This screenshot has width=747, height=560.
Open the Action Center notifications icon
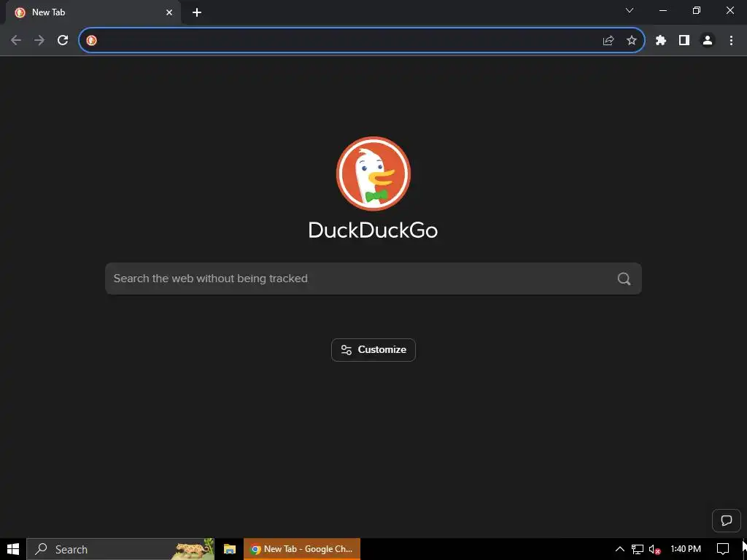[x=723, y=549]
